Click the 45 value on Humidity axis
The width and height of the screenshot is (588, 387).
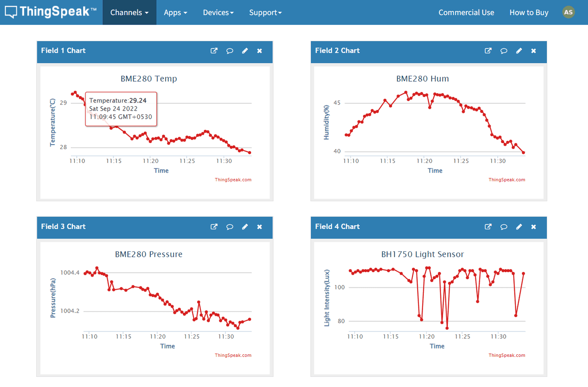pos(337,103)
